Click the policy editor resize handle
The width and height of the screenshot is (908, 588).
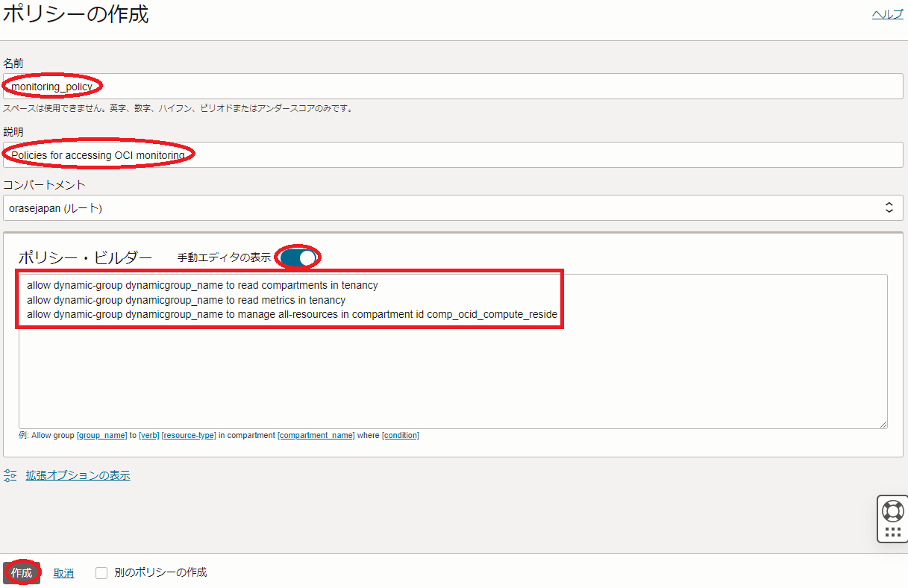click(x=883, y=423)
